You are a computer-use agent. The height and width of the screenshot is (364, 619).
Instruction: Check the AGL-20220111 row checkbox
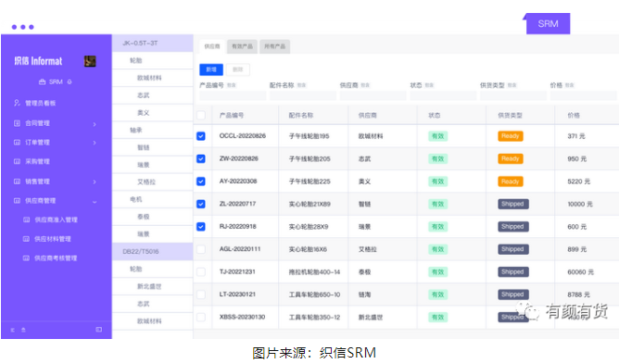[x=201, y=249]
